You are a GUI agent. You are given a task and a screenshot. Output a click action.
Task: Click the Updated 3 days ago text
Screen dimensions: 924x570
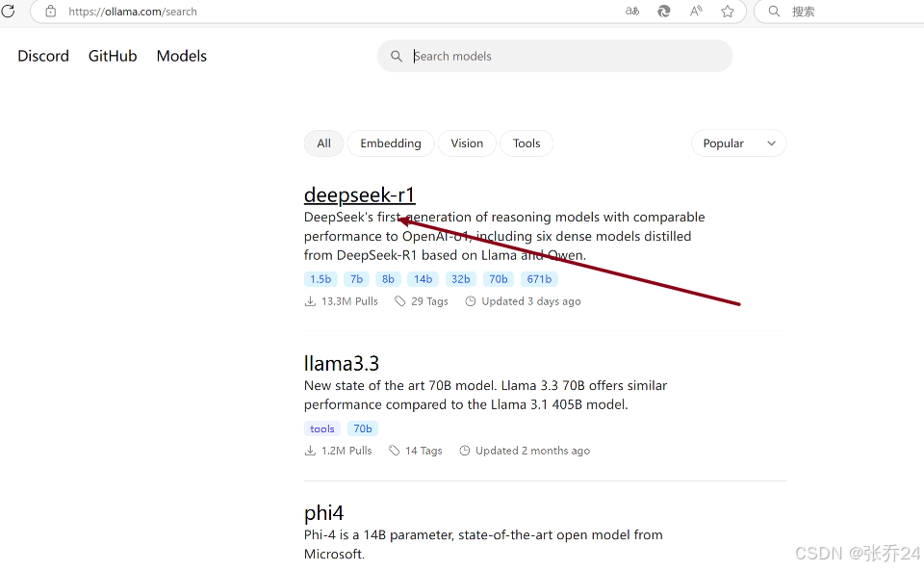(x=531, y=301)
